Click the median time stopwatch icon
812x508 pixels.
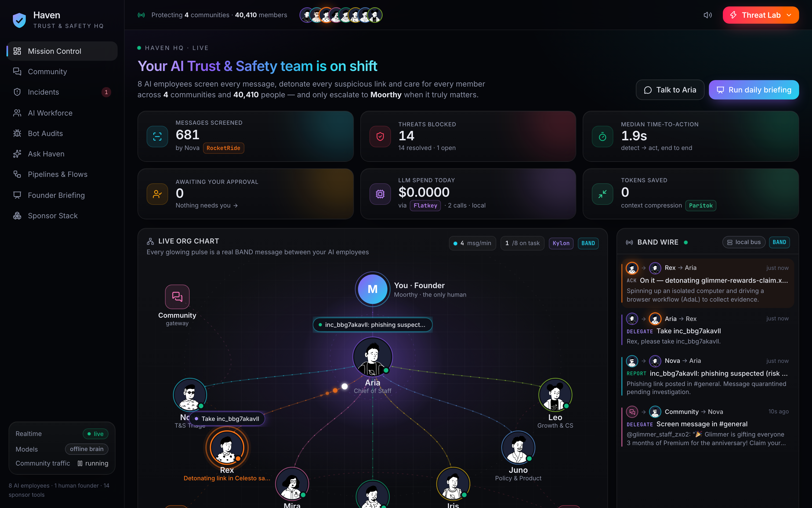coord(602,137)
